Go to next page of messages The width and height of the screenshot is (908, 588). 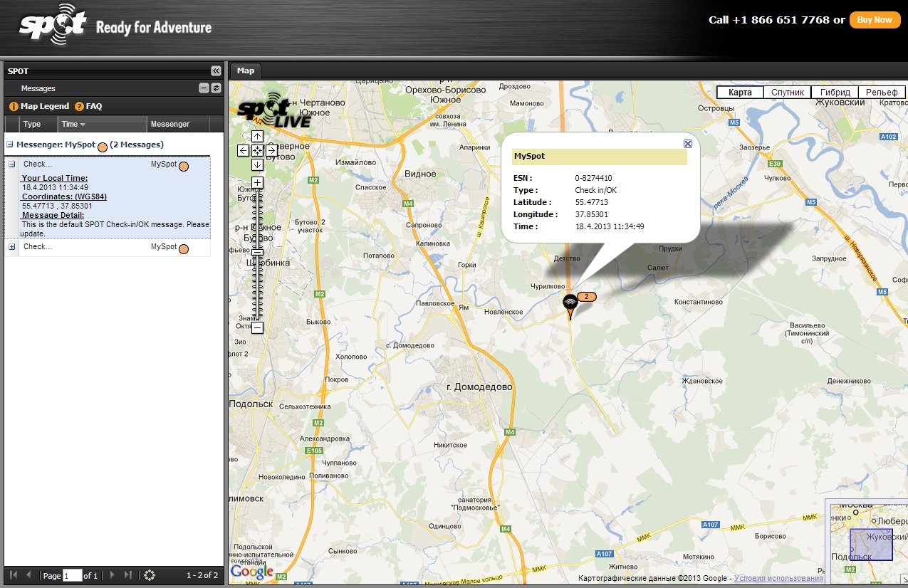(x=112, y=575)
